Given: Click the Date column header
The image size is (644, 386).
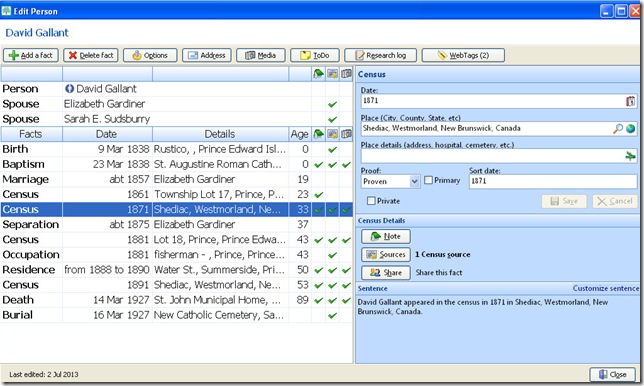Looking at the screenshot, I should click(x=107, y=134).
